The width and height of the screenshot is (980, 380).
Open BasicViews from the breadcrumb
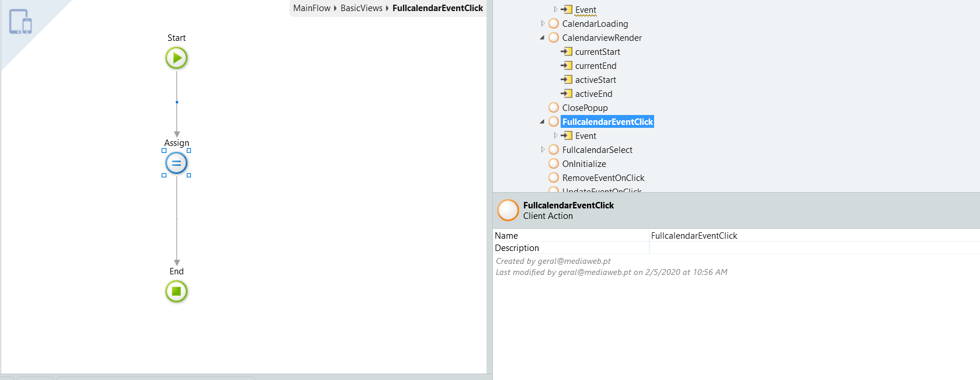362,8
